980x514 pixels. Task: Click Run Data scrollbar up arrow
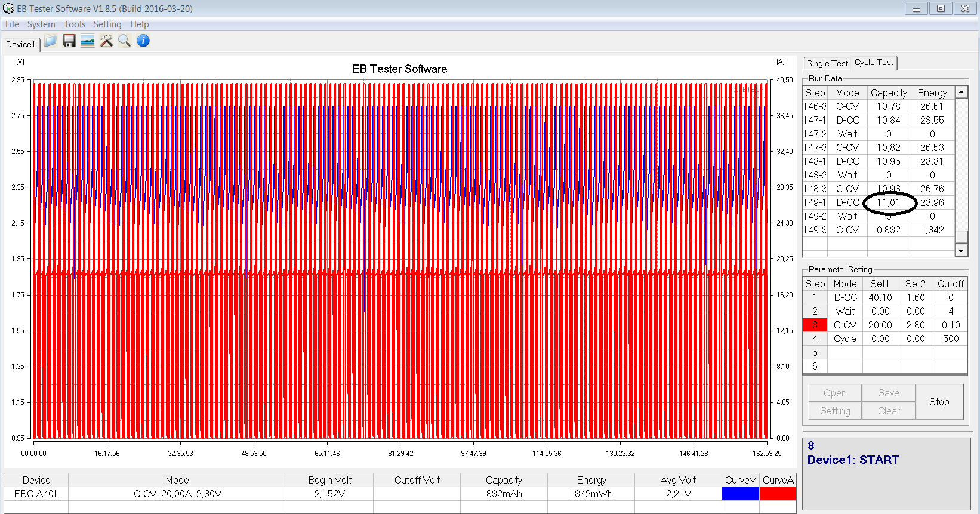click(x=961, y=92)
